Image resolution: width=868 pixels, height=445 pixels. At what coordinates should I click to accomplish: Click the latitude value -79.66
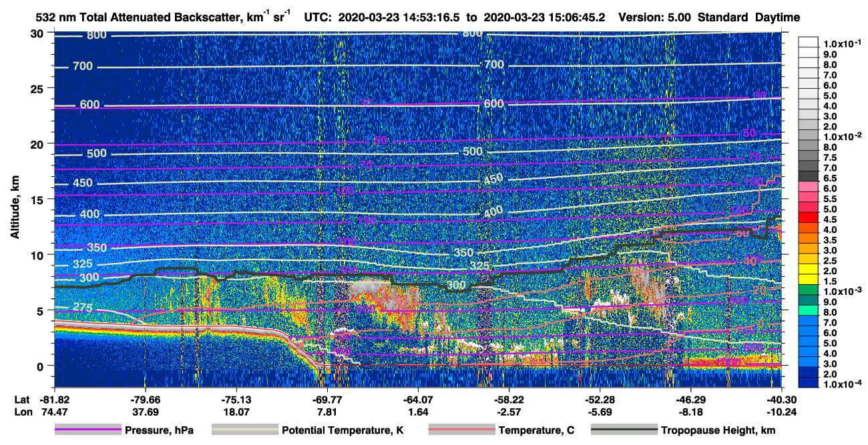145,399
